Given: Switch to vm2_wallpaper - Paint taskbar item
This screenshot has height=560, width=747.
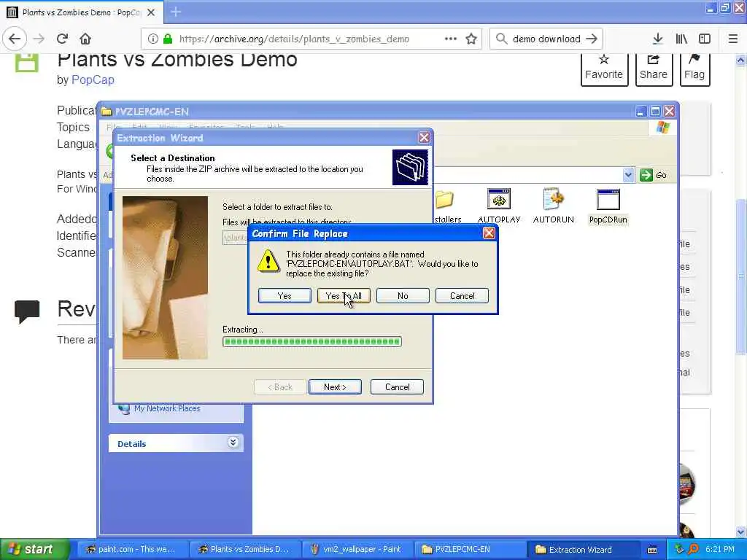Looking at the screenshot, I should 356,550.
